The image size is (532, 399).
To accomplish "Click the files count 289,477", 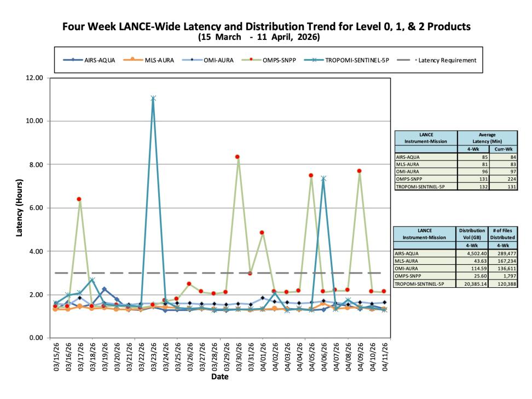I will point(506,253).
